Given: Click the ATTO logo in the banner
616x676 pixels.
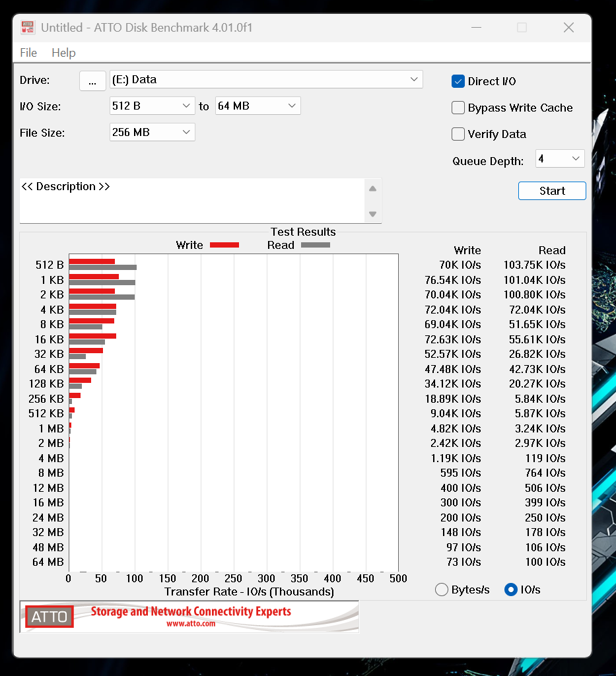Looking at the screenshot, I should click(x=49, y=617).
